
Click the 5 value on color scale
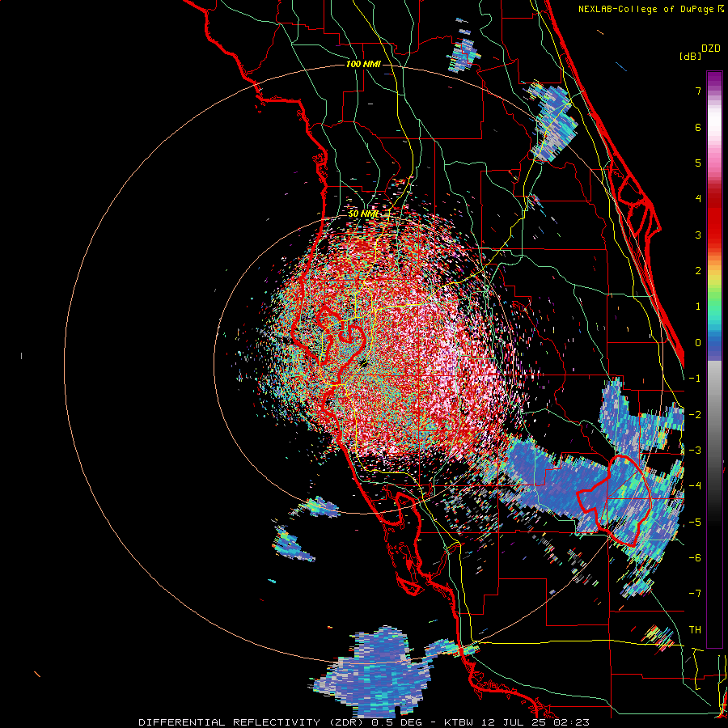tap(698, 163)
